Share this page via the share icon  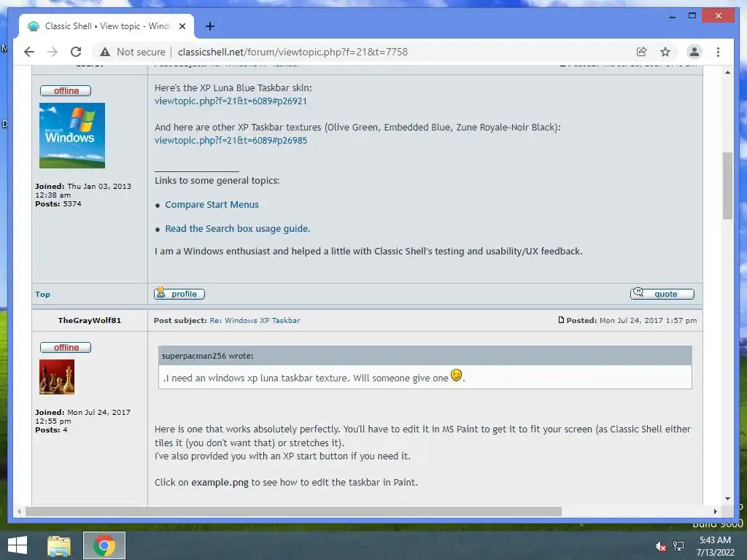coord(642,52)
